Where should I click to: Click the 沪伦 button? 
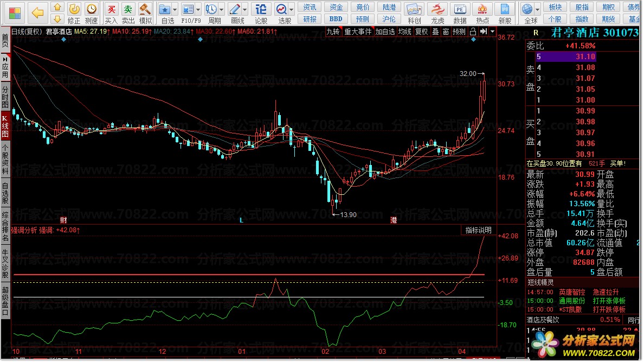(x=389, y=19)
